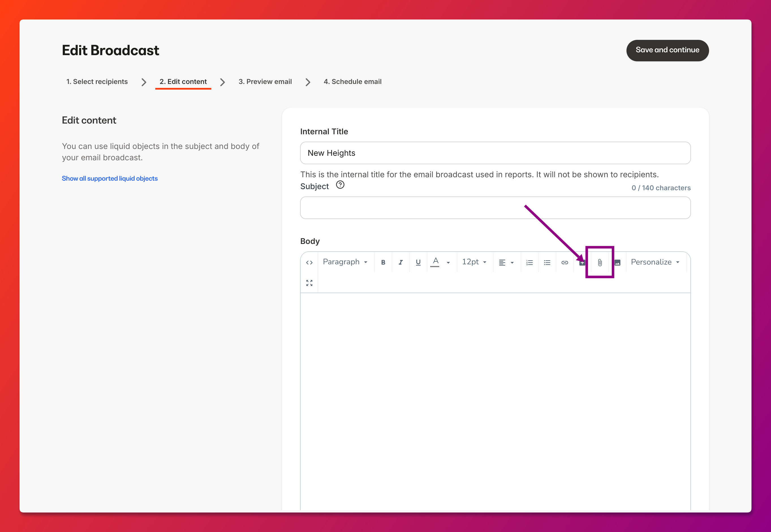Click the 'Body' label
The image size is (771, 532).
click(310, 241)
